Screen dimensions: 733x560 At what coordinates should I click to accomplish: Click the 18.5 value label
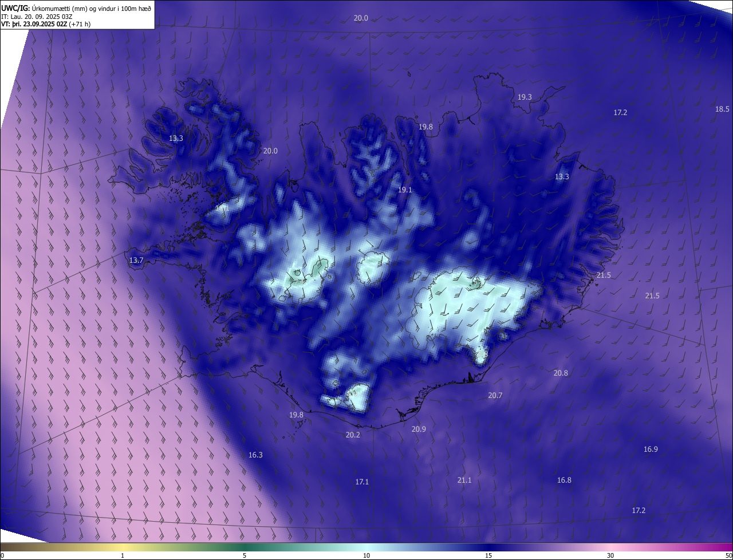point(722,109)
